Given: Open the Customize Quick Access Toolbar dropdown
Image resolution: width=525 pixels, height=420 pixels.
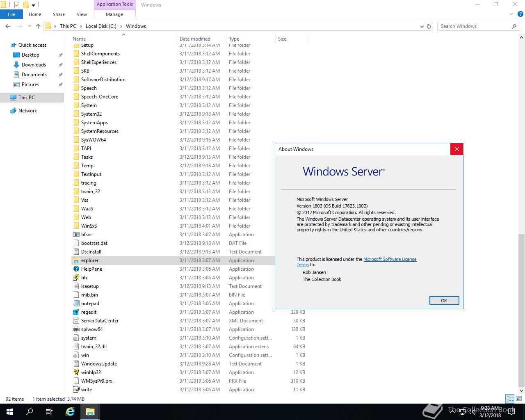Looking at the screenshot, I should pyautogui.click(x=34, y=5).
